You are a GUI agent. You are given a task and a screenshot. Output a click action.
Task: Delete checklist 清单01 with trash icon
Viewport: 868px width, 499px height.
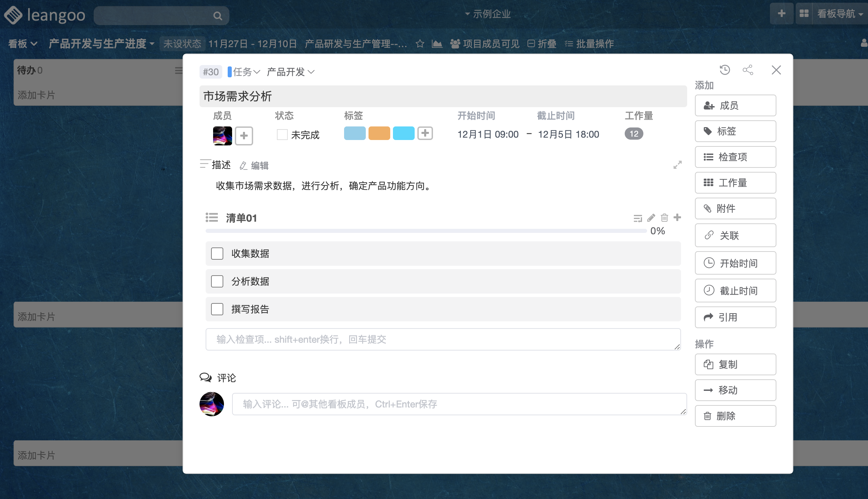[664, 218]
